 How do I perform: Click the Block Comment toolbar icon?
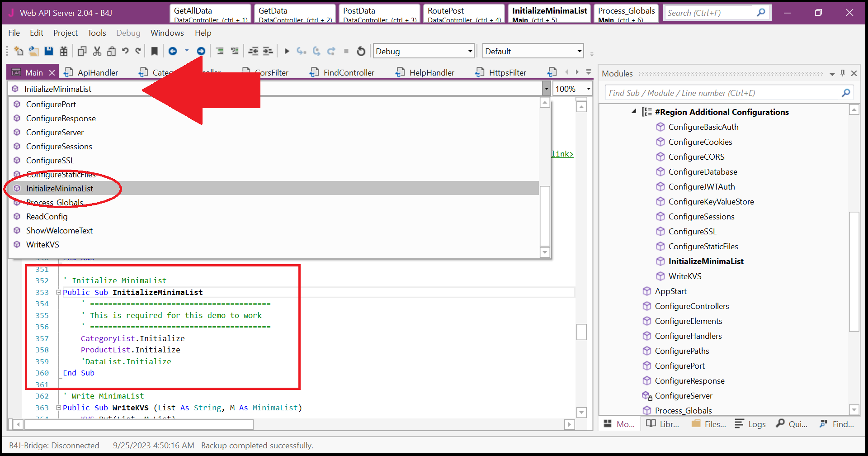220,51
